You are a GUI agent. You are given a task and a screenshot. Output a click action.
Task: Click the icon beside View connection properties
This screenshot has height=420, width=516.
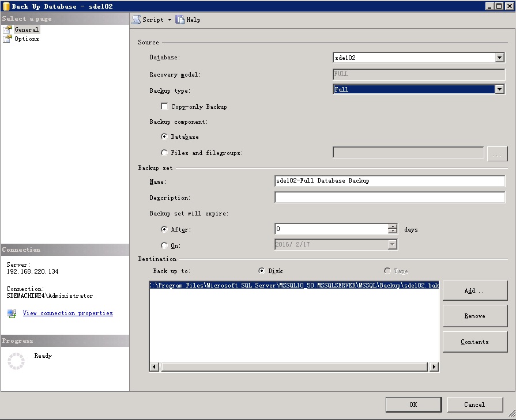point(10,313)
